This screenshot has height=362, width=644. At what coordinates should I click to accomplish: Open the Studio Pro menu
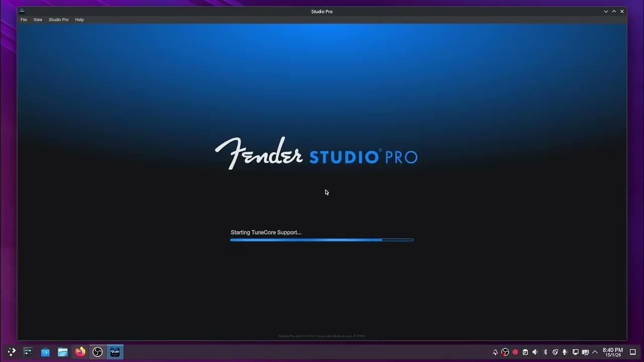point(58,20)
